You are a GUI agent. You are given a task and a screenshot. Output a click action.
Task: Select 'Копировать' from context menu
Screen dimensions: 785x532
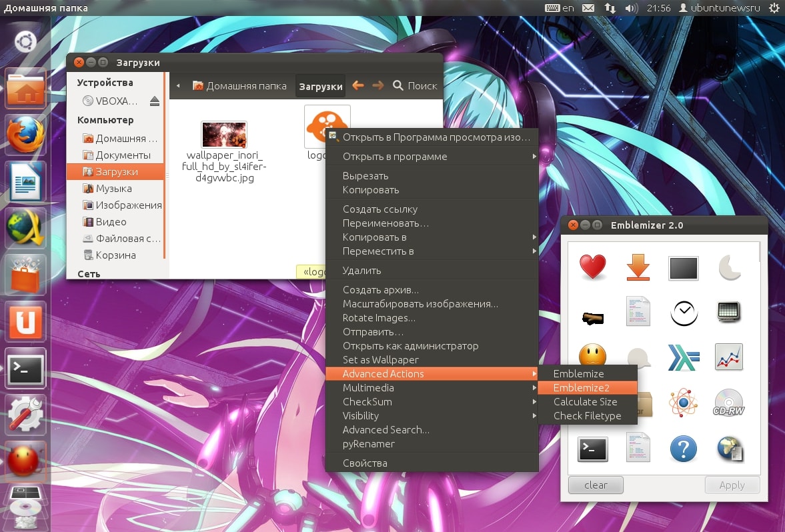point(432,190)
